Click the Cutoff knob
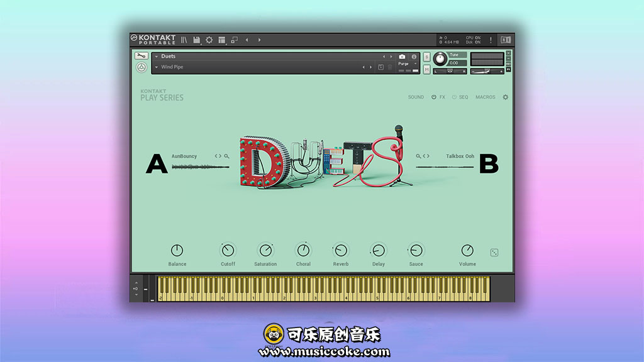Viewport: 644px width, 362px height. tap(228, 250)
